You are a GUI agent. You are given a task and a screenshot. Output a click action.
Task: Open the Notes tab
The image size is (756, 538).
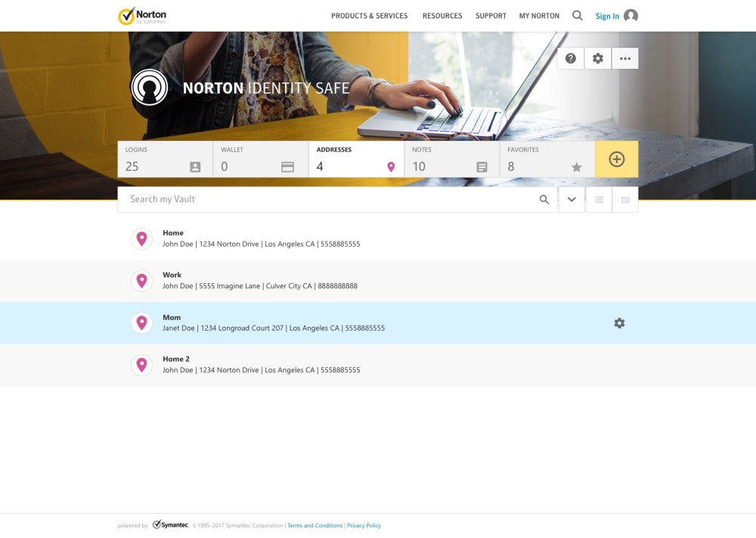[451, 159]
